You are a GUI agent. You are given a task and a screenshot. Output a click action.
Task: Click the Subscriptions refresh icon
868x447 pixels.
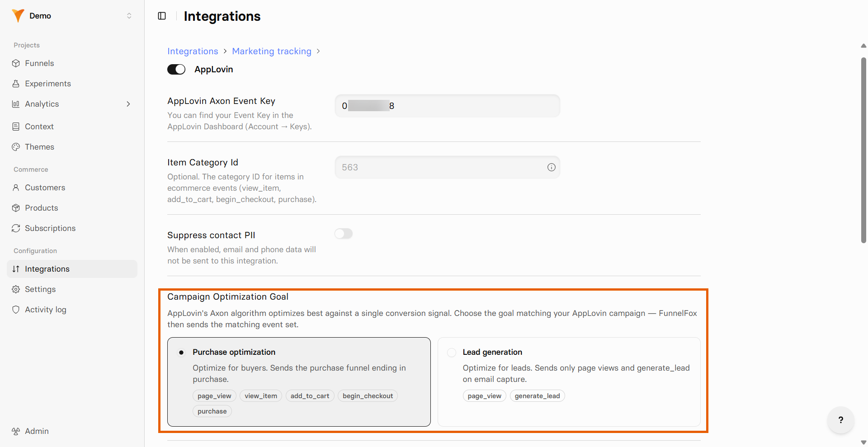click(x=16, y=228)
